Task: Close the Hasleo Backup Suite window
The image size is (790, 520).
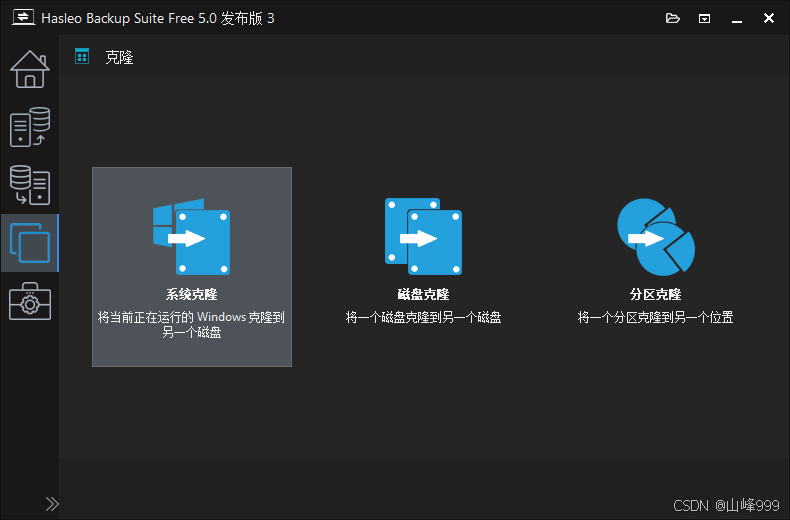Action: tap(769, 18)
